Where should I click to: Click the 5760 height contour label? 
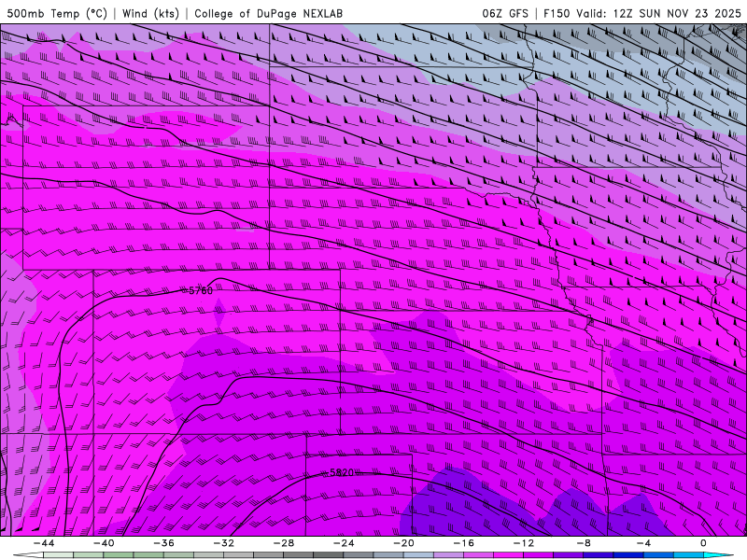tap(201, 290)
